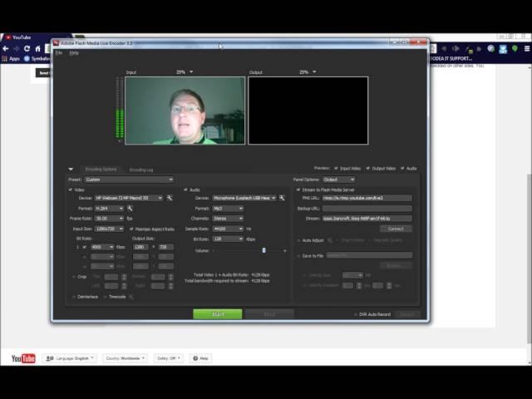Open the Language English selector in footer

click(x=70, y=358)
